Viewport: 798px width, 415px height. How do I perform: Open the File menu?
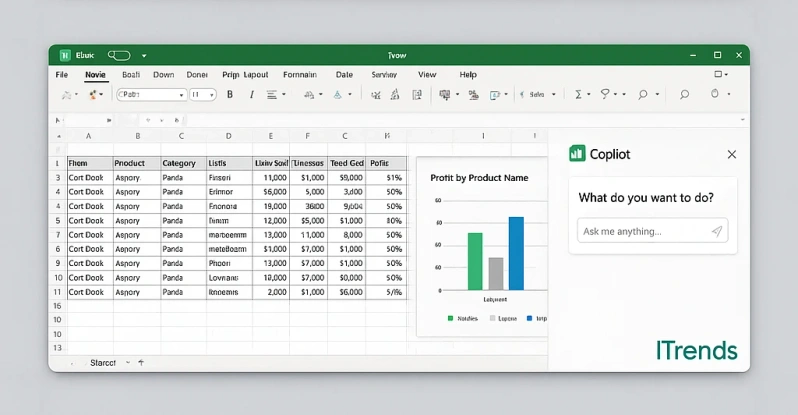point(62,75)
